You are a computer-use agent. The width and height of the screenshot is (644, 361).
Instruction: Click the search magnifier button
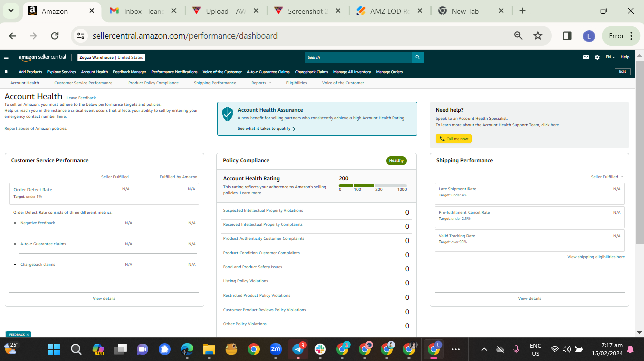(417, 57)
